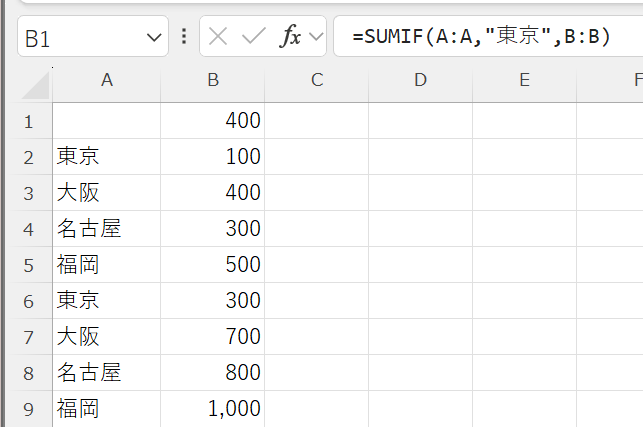Image resolution: width=643 pixels, height=427 pixels.
Task: Select column A header
Action: click(107, 80)
